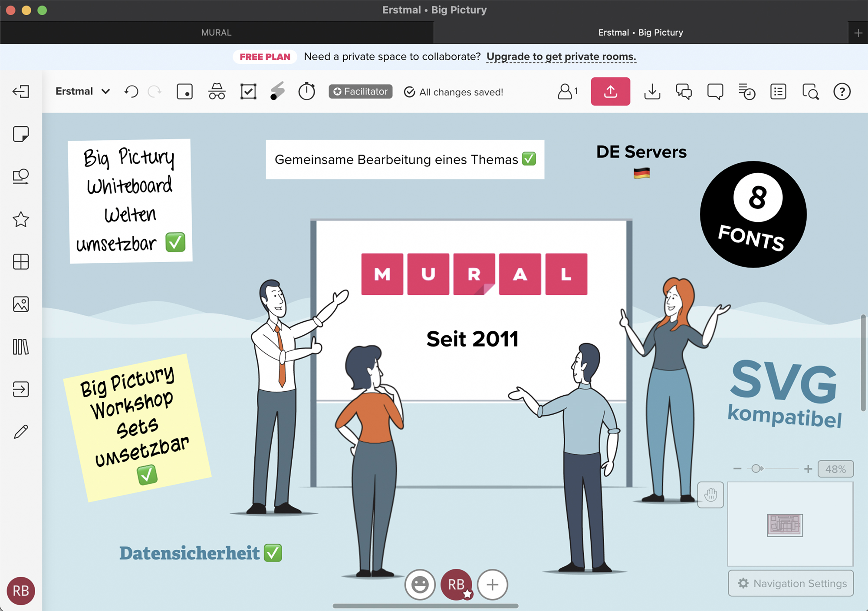
Task: Toggle the hand move mode button
Action: tap(710, 495)
